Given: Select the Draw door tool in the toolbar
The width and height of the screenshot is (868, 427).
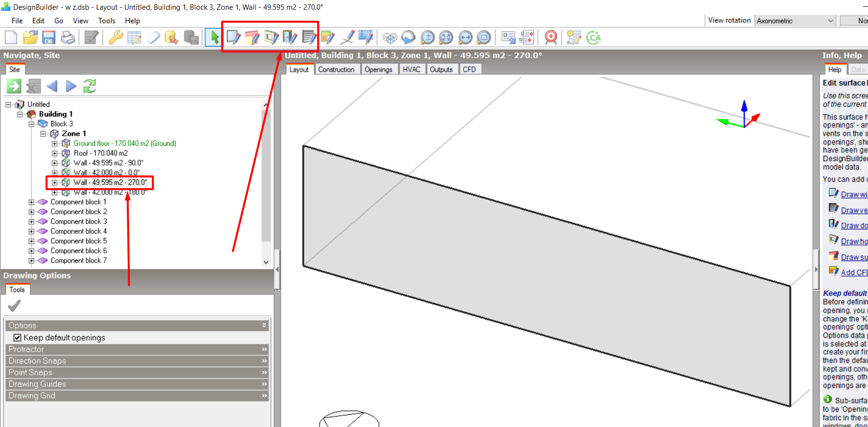Looking at the screenshot, I should [290, 37].
